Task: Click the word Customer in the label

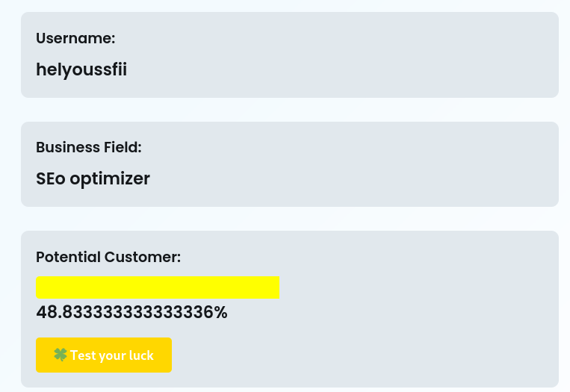Action: point(143,257)
